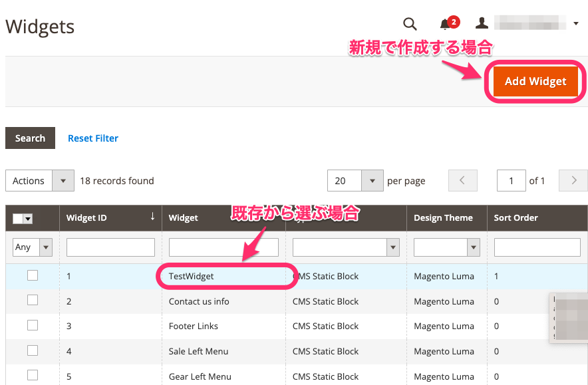This screenshot has height=385, width=588.
Task: Click the Reset Filter link
Action: pyautogui.click(x=92, y=138)
